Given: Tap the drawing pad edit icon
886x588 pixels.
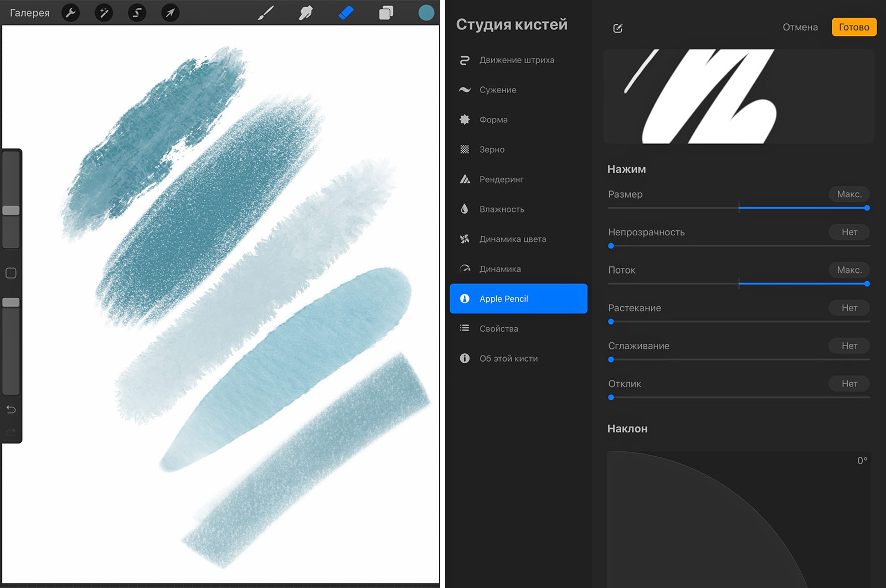Looking at the screenshot, I should 618,28.
